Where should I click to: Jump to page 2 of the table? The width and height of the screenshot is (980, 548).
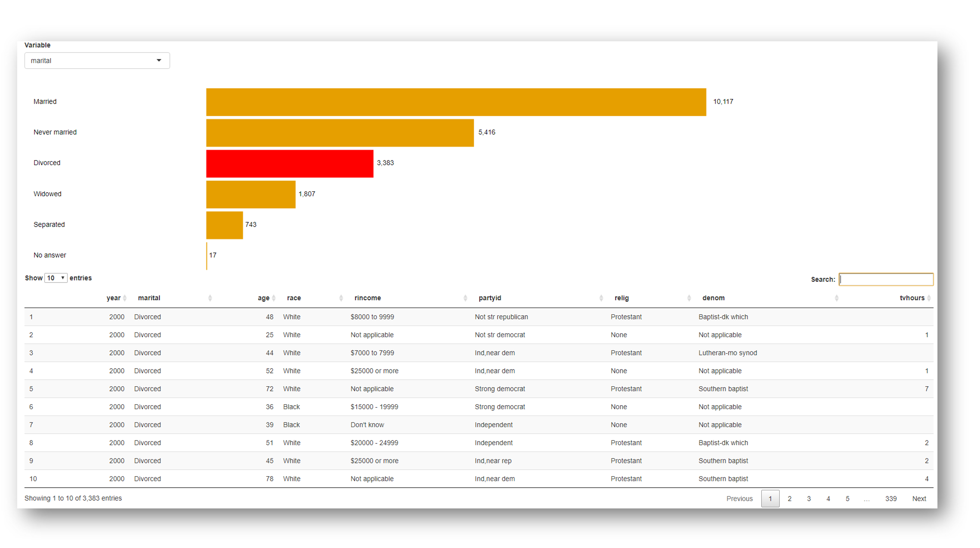coord(790,498)
